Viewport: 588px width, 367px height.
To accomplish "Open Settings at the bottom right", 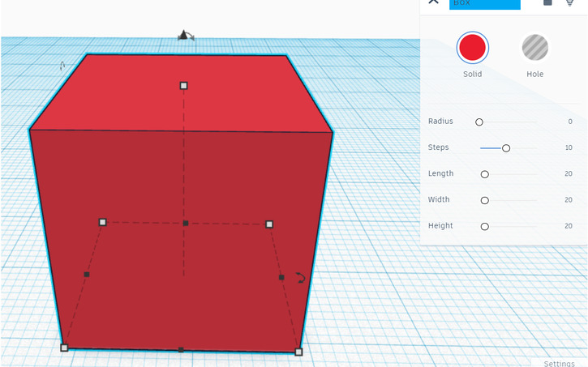I will click(x=559, y=363).
